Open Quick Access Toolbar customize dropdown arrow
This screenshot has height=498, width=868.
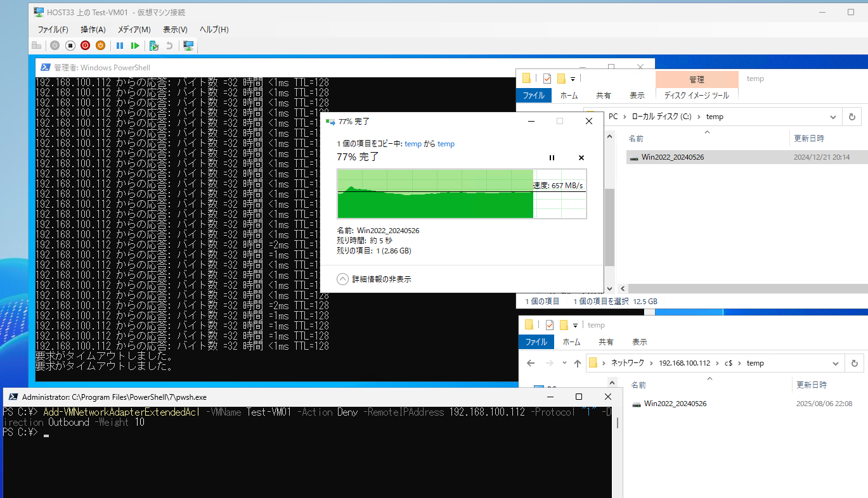pyautogui.click(x=573, y=79)
